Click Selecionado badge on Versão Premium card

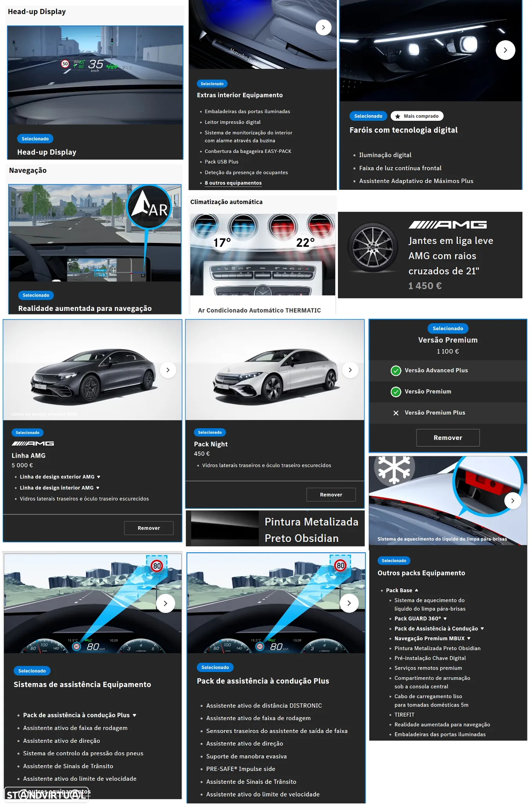click(448, 329)
